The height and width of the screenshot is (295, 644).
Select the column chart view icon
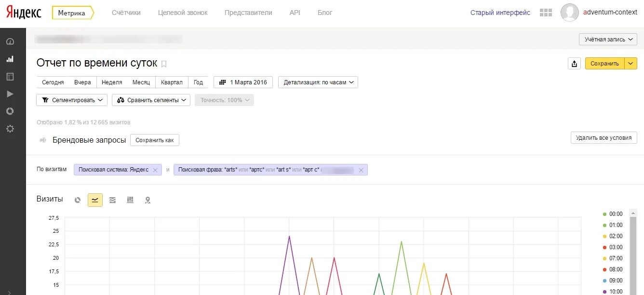[130, 200]
